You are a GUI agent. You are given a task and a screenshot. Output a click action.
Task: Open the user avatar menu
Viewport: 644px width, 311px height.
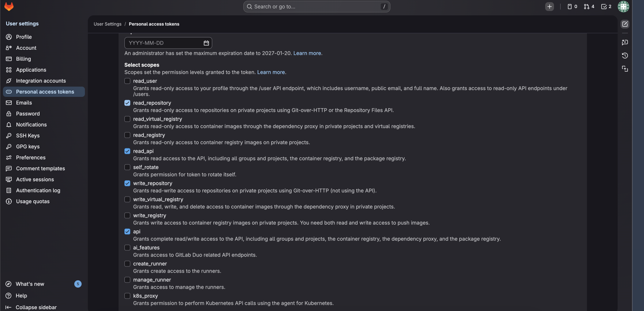click(623, 7)
